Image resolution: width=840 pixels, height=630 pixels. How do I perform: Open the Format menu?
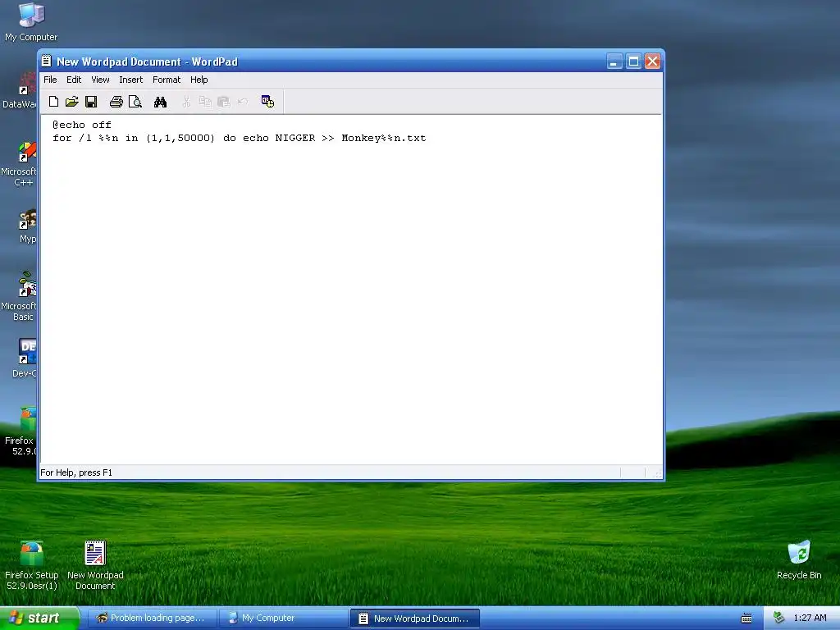click(x=167, y=80)
